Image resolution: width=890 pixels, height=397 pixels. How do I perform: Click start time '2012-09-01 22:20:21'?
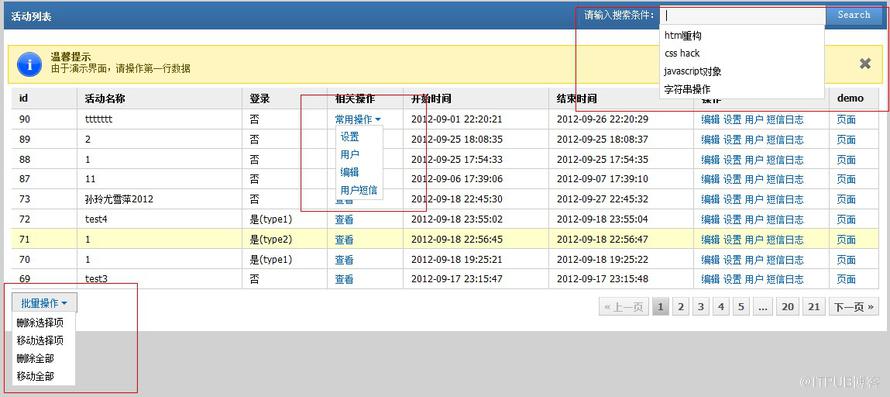pos(456,119)
